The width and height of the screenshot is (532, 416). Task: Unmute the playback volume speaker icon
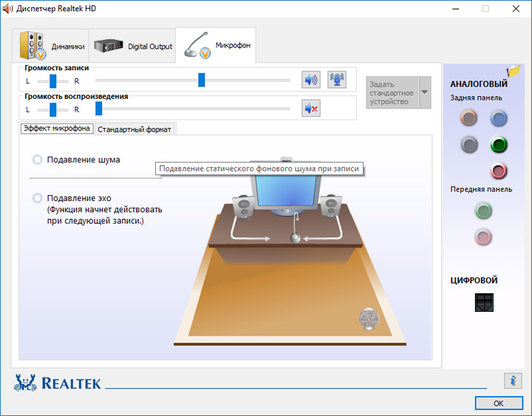point(311,109)
